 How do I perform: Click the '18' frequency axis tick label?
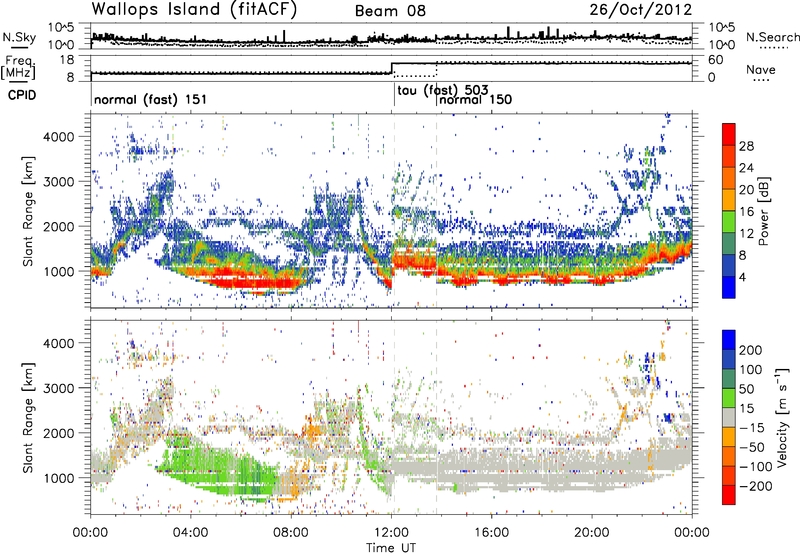pyautogui.click(x=67, y=60)
